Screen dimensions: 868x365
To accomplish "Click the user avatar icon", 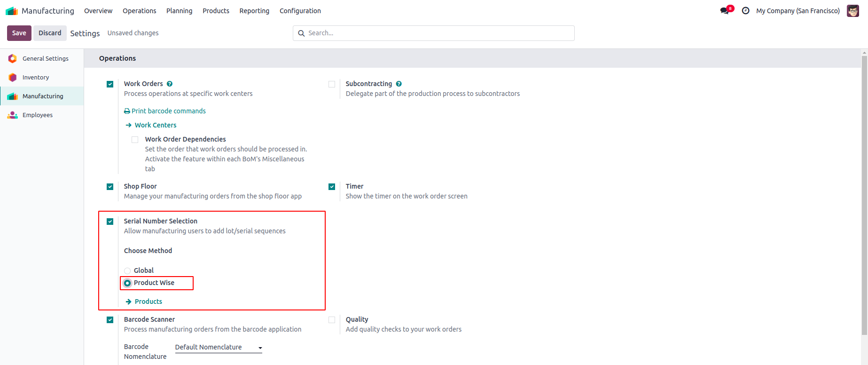I will (x=852, y=11).
